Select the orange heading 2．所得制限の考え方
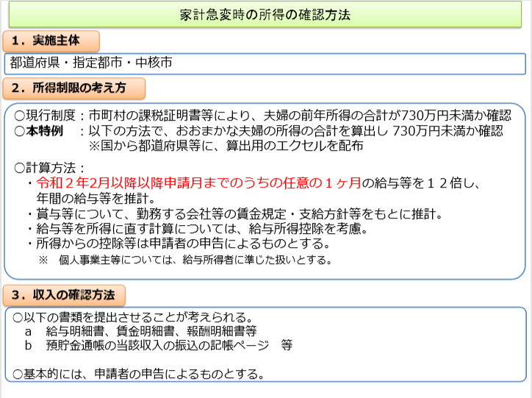 (x=75, y=88)
